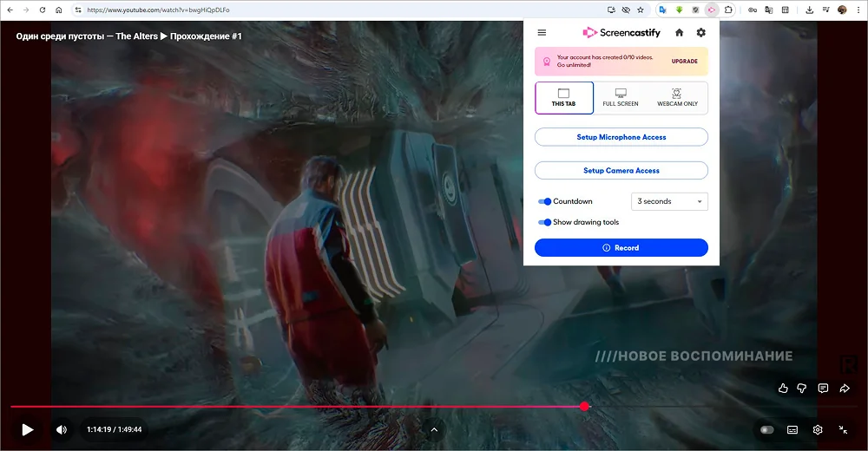Play the video
Screen dimensions: 868x451
(x=27, y=429)
